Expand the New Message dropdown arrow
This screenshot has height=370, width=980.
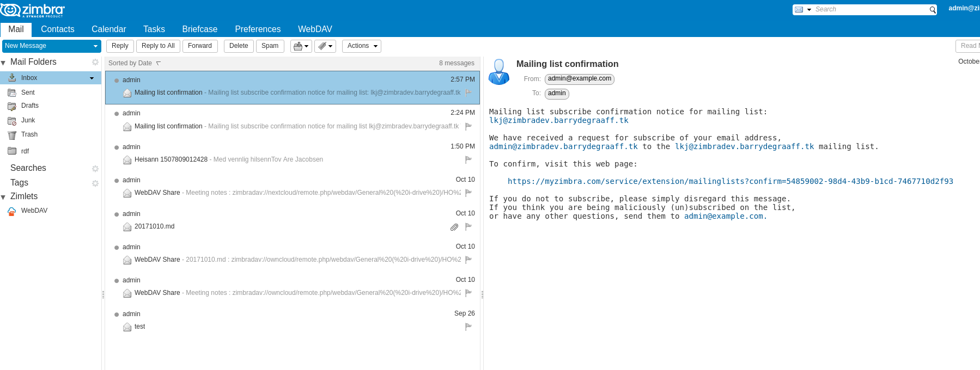pyautogui.click(x=95, y=46)
